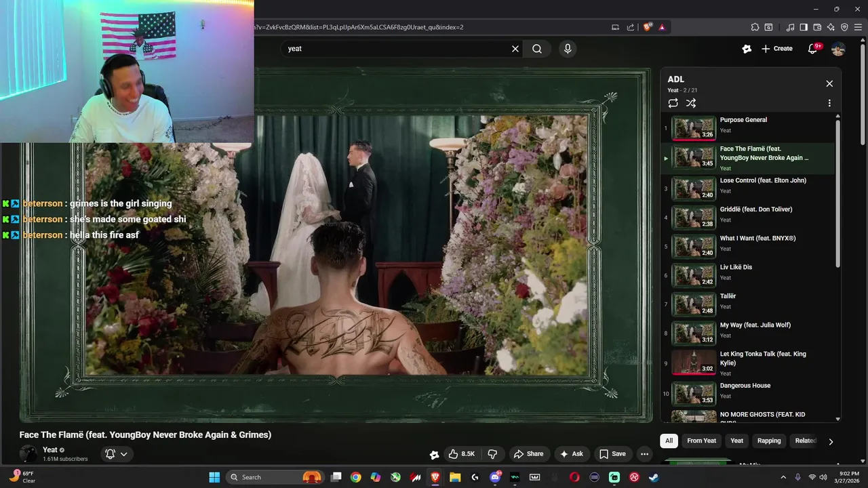Screen dimensions: 868x488
Task: Close the ADL playlist panel
Action: 829,83
